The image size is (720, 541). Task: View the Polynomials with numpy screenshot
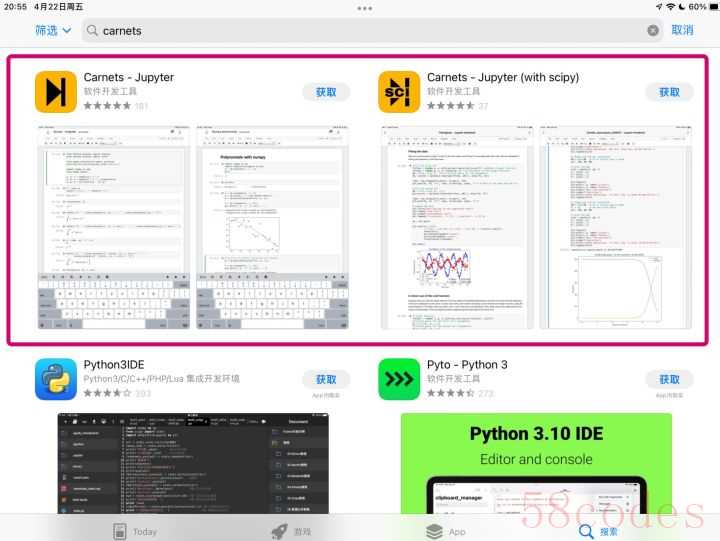[x=272, y=227]
